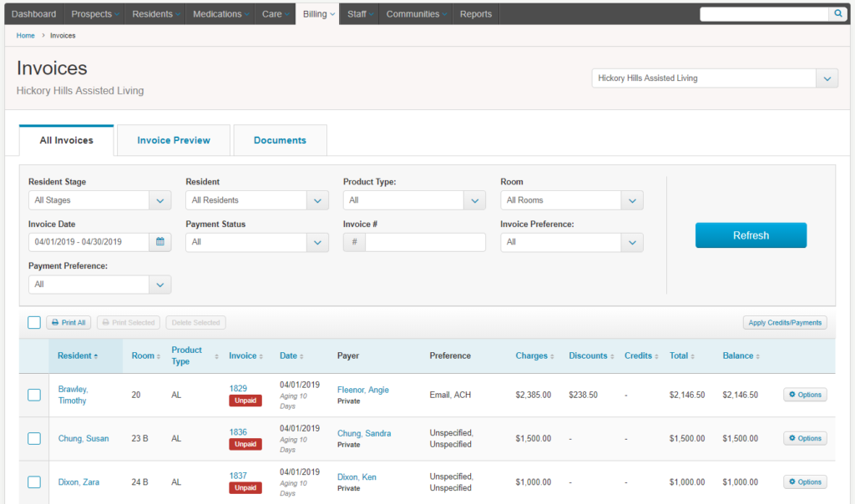Click Apply Credits/Payments button

(785, 323)
